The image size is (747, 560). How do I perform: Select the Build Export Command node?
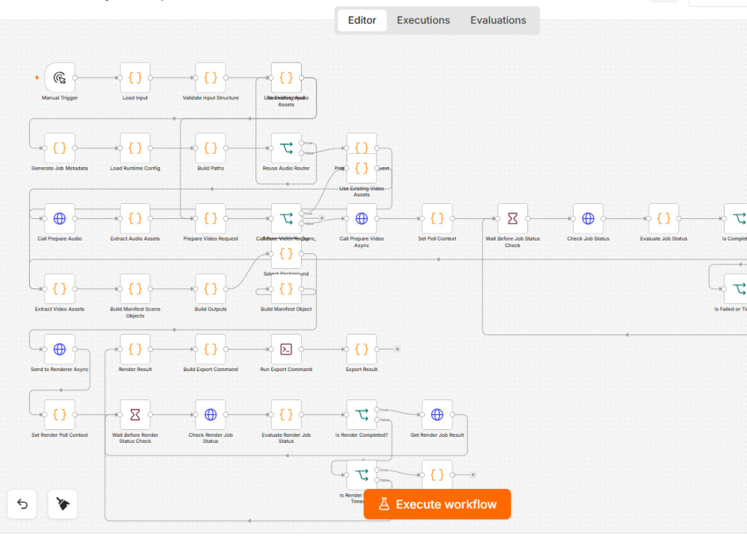pyautogui.click(x=211, y=349)
